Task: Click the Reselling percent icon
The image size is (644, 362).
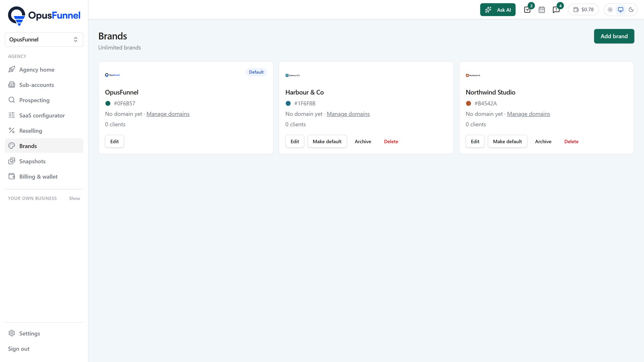Action: [12, 130]
